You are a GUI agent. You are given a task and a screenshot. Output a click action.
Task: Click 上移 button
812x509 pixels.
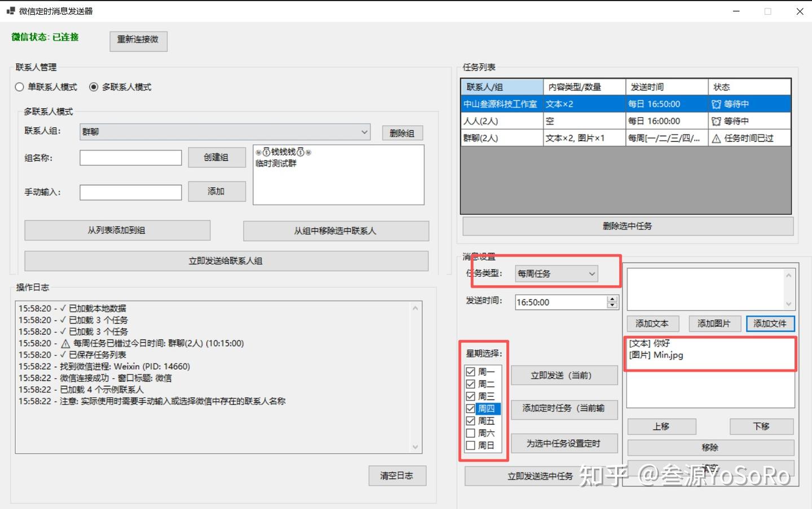[x=662, y=426]
